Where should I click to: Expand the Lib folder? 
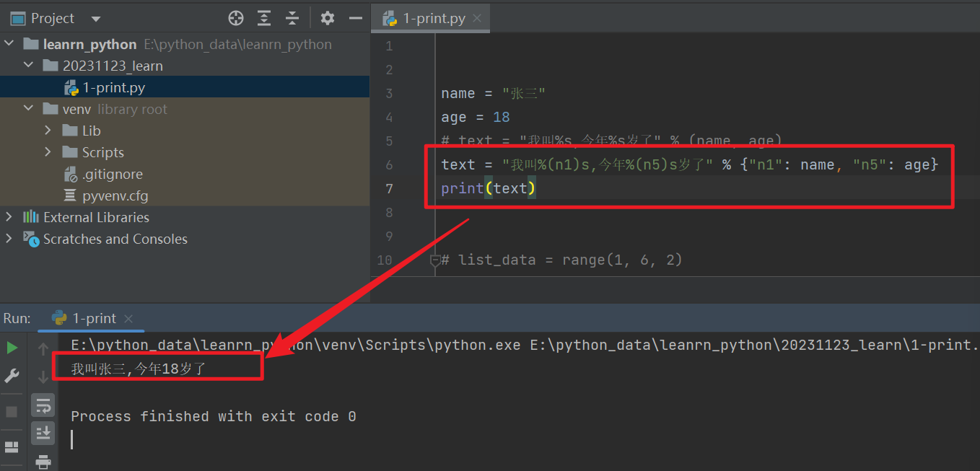click(48, 131)
